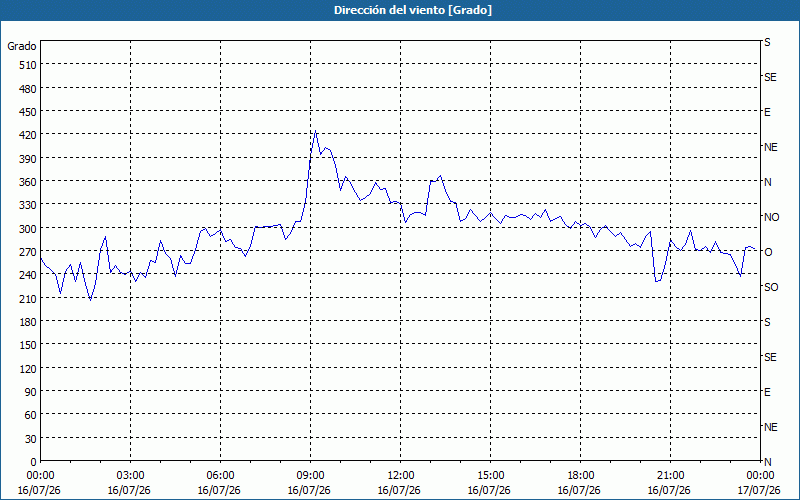Click the 'NO' compass label on right axis
Screen dimensions: 800x500
tap(771, 217)
